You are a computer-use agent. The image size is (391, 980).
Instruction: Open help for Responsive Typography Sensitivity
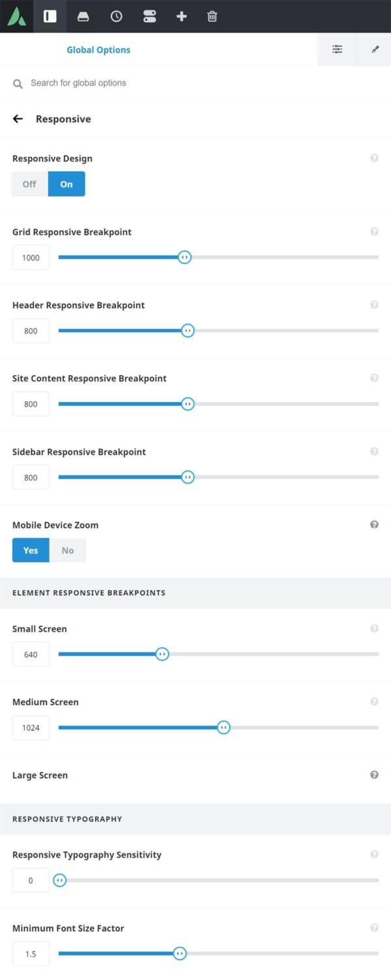(x=375, y=854)
